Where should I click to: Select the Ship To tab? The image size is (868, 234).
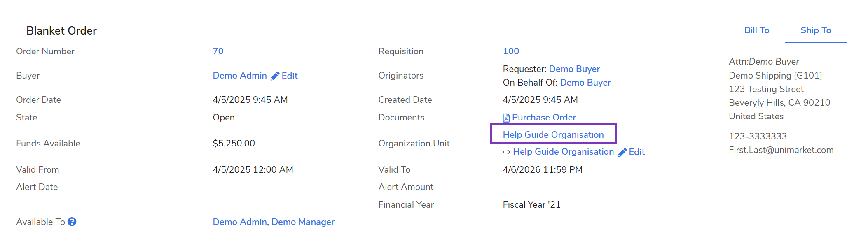pyautogui.click(x=815, y=30)
